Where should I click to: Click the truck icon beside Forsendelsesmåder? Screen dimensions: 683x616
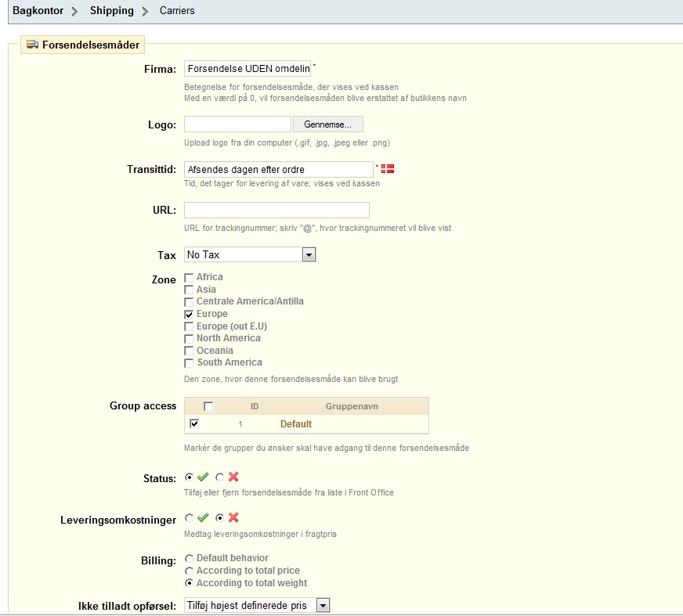click(32, 45)
